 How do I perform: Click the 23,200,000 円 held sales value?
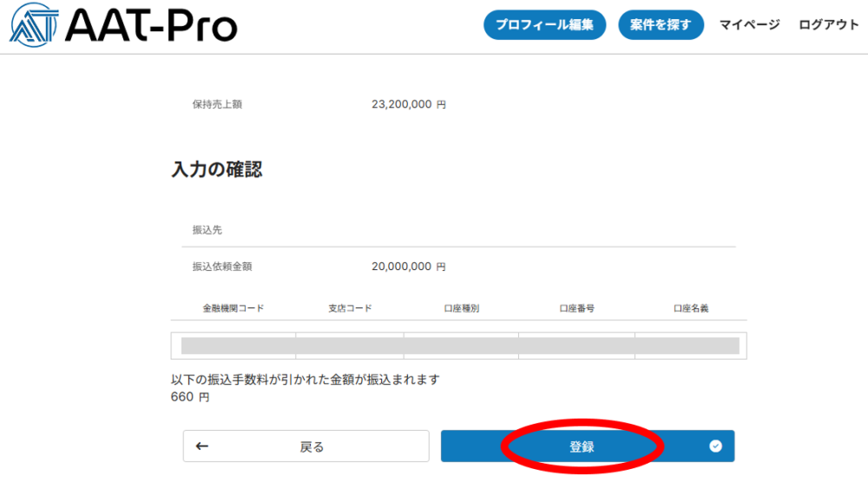click(x=408, y=104)
